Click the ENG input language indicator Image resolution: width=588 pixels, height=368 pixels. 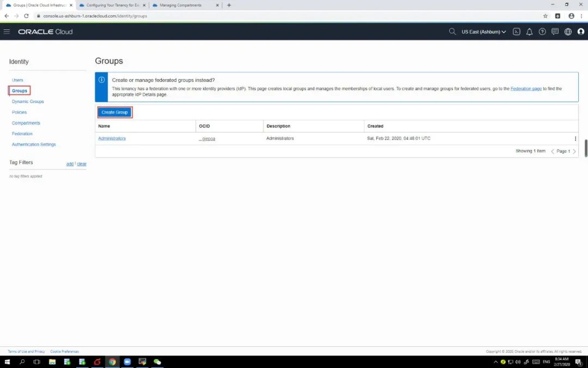coord(547,362)
